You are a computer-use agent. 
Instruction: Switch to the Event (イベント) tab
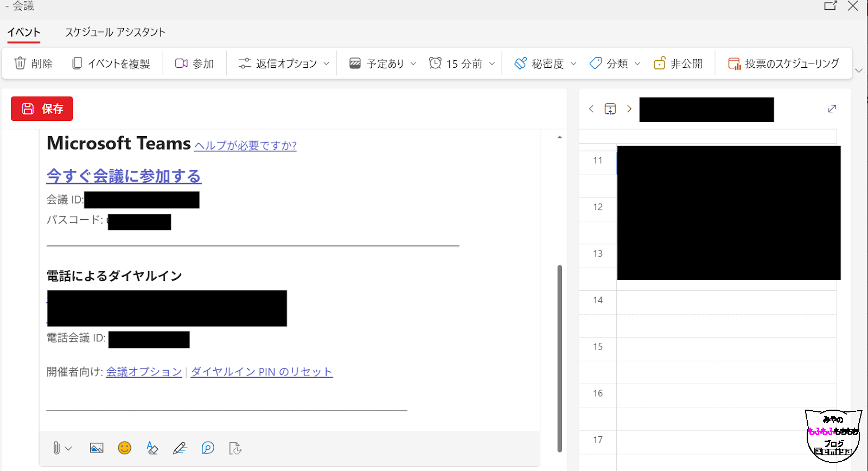24,32
